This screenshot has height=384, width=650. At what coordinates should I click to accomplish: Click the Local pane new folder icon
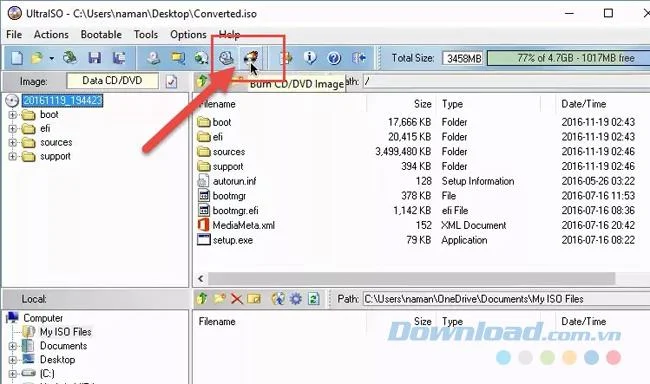tap(220, 298)
